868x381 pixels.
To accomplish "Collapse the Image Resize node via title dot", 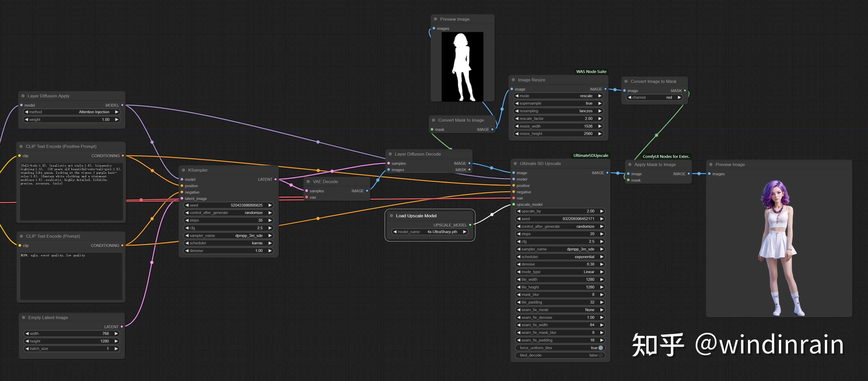I will [x=513, y=80].
